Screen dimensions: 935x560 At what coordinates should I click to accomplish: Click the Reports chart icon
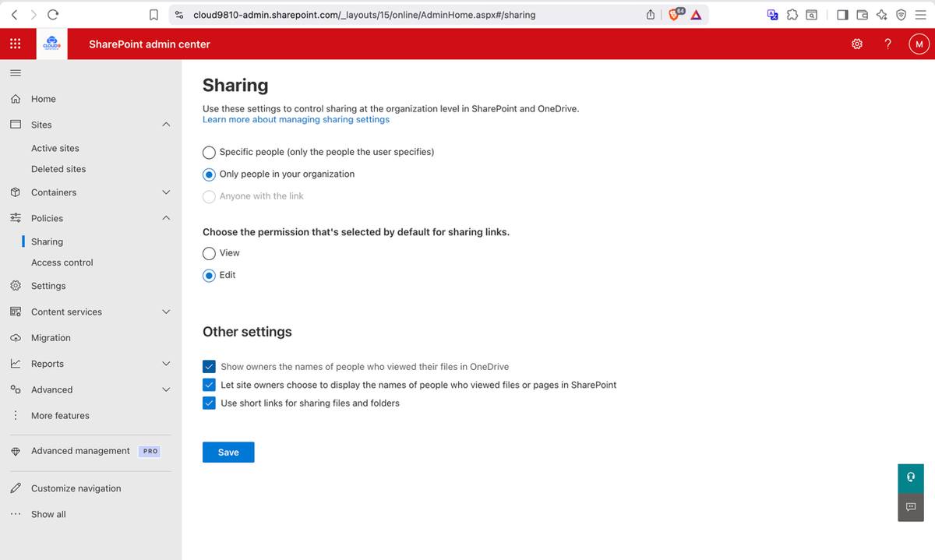coord(15,364)
